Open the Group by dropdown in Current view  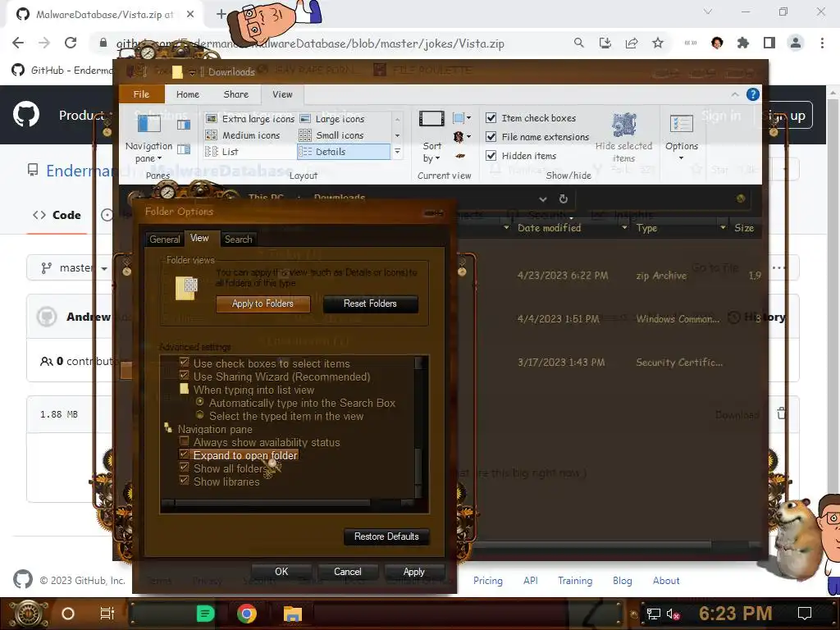pyautogui.click(x=461, y=118)
